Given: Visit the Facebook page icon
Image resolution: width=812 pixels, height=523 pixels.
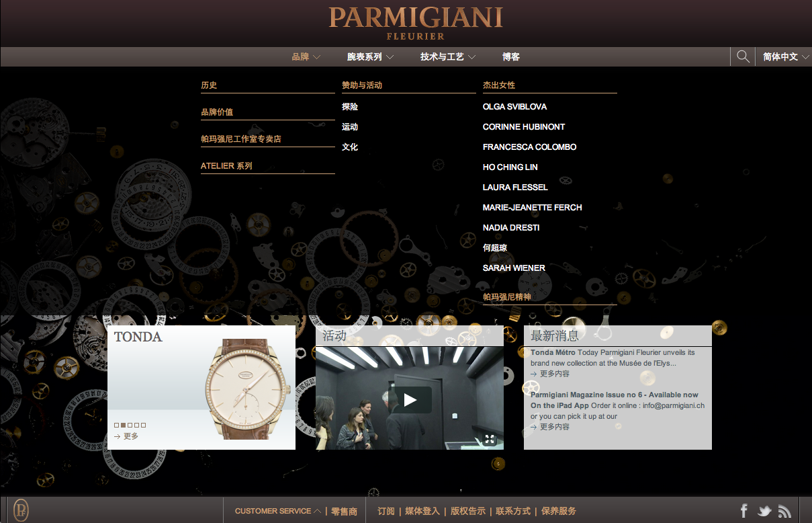Looking at the screenshot, I should click(x=743, y=511).
